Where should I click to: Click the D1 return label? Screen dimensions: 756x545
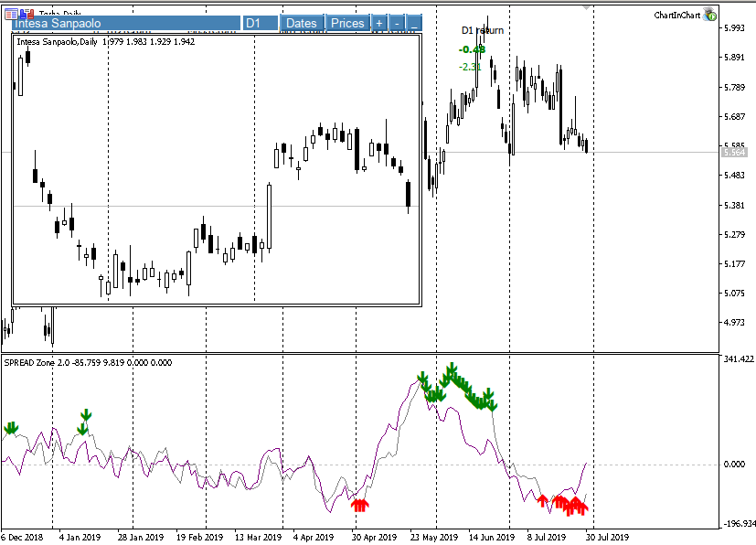point(482,30)
